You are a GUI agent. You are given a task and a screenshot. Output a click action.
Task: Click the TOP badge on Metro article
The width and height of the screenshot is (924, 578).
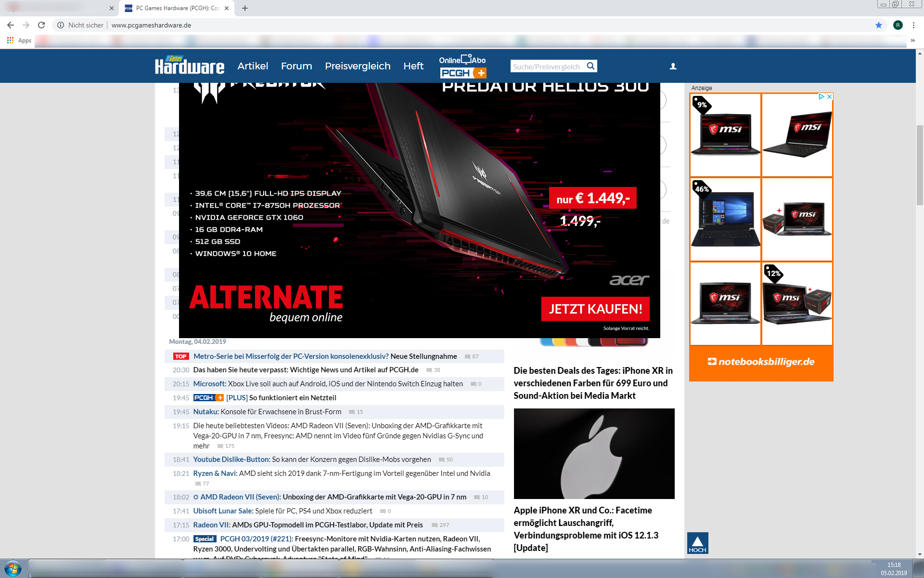click(181, 356)
